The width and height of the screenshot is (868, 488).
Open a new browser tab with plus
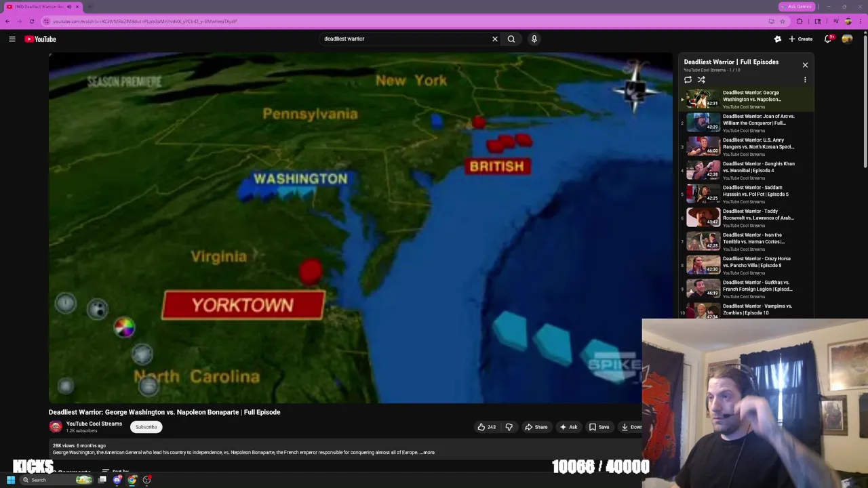90,7
